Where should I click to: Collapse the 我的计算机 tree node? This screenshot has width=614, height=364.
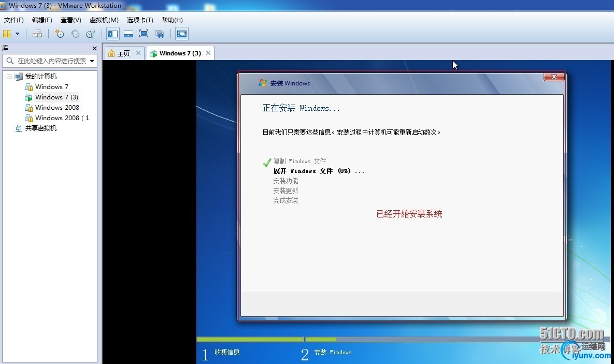[x=9, y=77]
